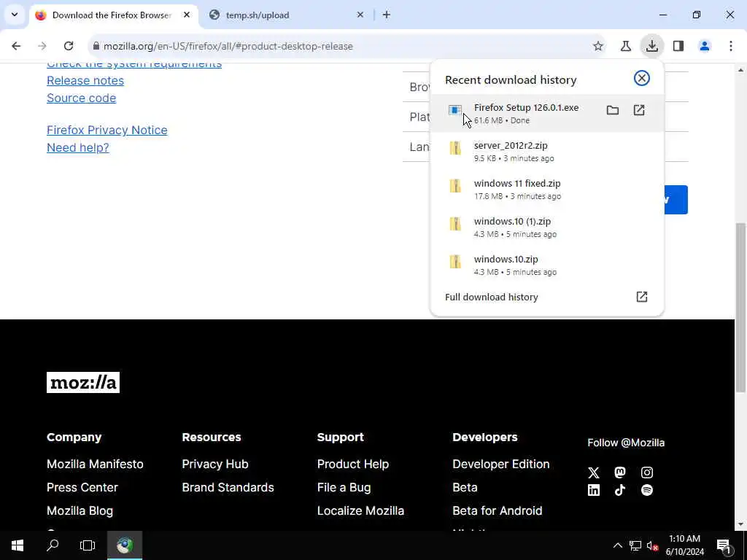Open the Release notes link

[x=85, y=80]
